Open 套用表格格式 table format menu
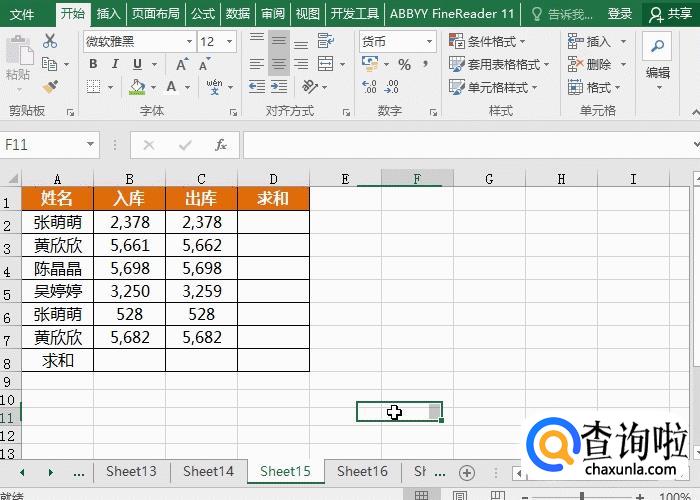Image resolution: width=700 pixels, height=500 pixels. pyautogui.click(x=499, y=65)
